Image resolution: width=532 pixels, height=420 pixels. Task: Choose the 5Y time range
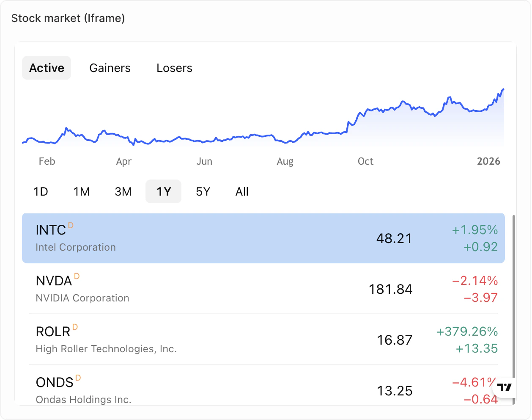point(203,191)
